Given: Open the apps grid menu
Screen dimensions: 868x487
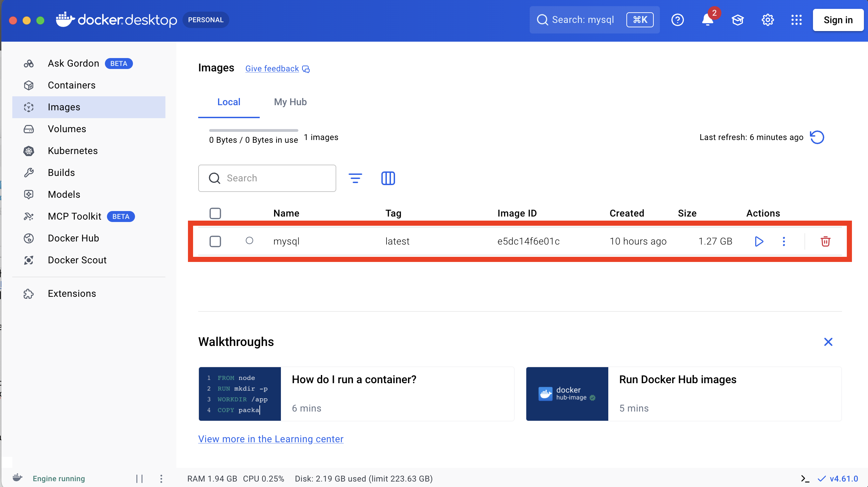Looking at the screenshot, I should coord(796,20).
